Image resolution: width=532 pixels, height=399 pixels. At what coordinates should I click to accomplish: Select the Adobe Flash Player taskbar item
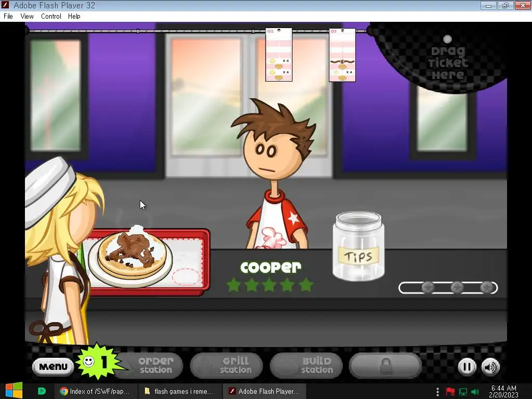(264, 391)
